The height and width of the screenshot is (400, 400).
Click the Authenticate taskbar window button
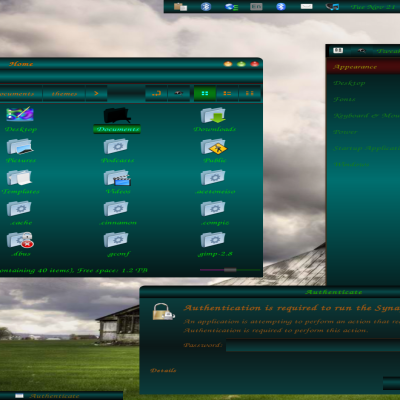point(61,396)
